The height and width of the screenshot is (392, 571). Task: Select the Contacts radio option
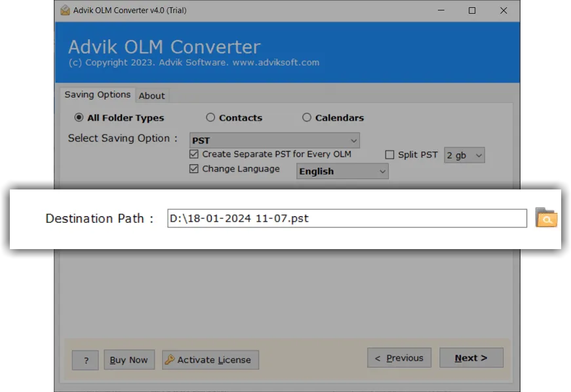[x=210, y=117]
